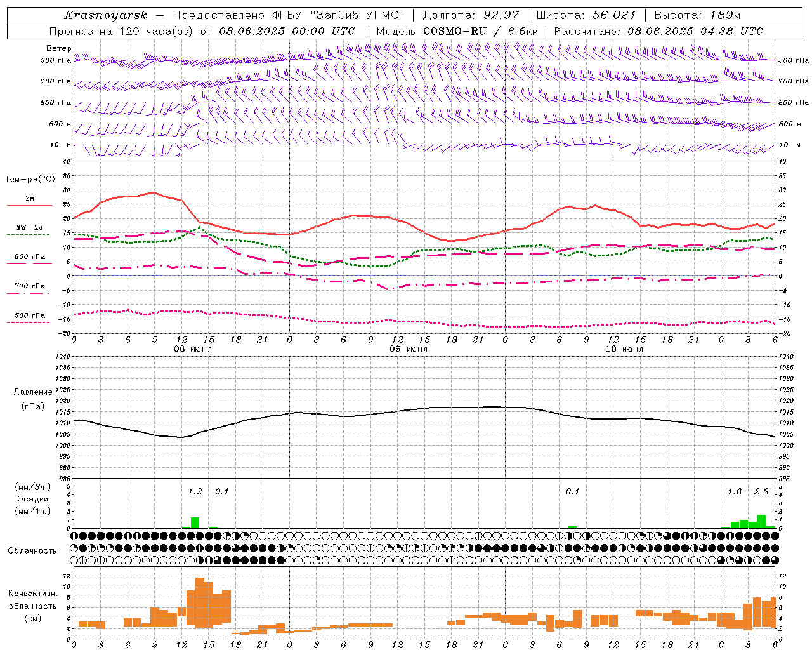Image resolution: width=812 pixels, height=650 pixels.
Task: Click the red solid 2м legend line
Action: point(29,205)
